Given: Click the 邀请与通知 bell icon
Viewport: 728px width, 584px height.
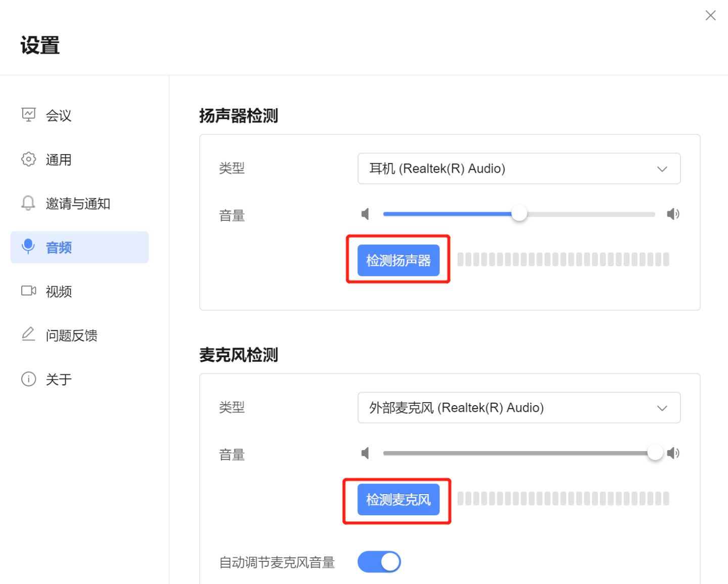Looking at the screenshot, I should coord(28,203).
